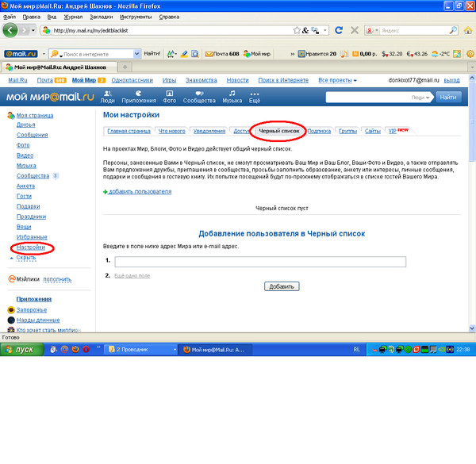Click the site header search field
The image size is (476, 464).
(378, 97)
